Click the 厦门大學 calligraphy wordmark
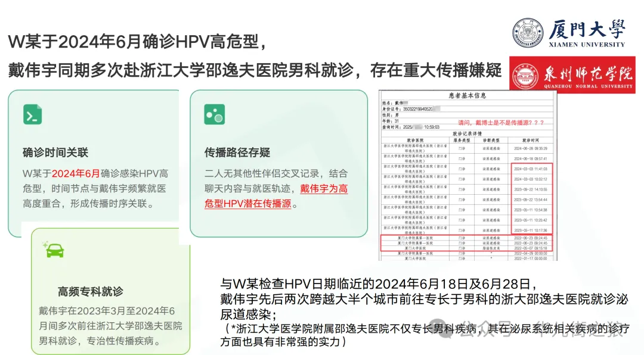Viewport: 644px width, 355px height. coord(587,29)
